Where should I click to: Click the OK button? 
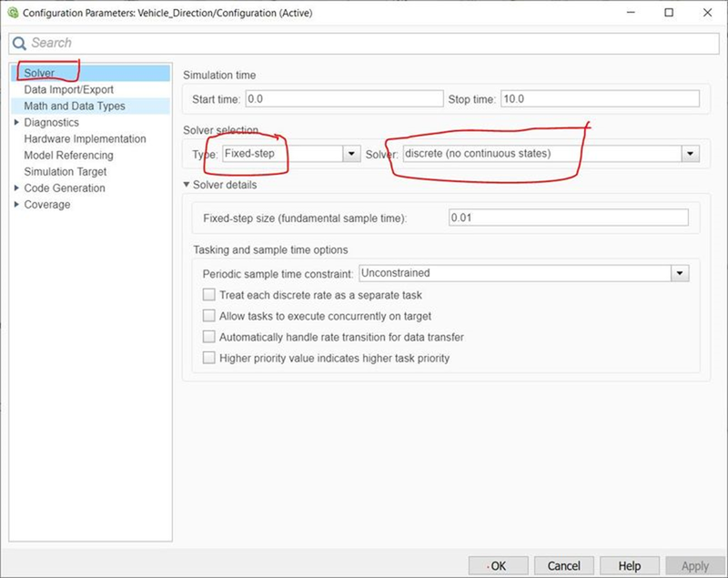pos(498,566)
